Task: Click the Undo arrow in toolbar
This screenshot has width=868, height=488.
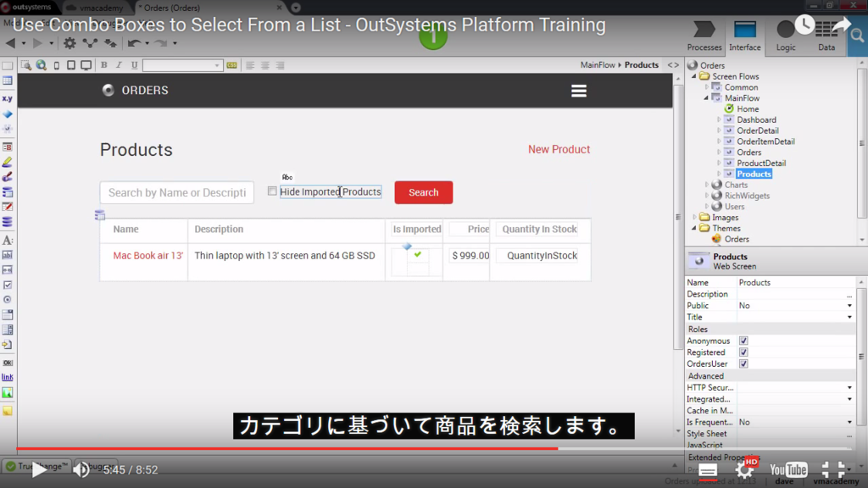Action: pos(134,43)
